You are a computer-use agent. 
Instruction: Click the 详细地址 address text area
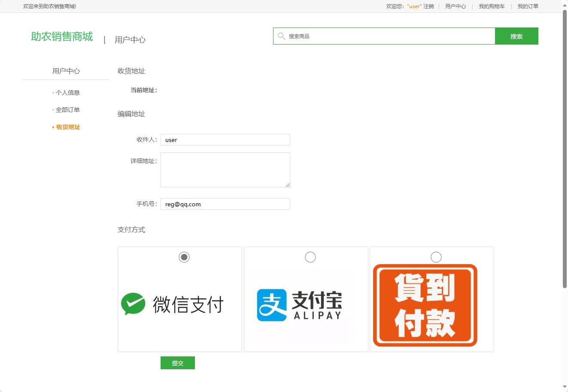225,169
